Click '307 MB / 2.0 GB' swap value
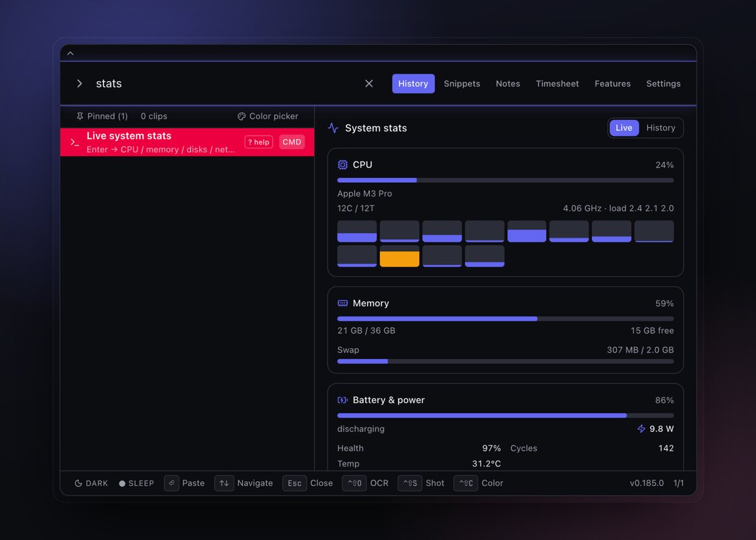 coord(641,350)
